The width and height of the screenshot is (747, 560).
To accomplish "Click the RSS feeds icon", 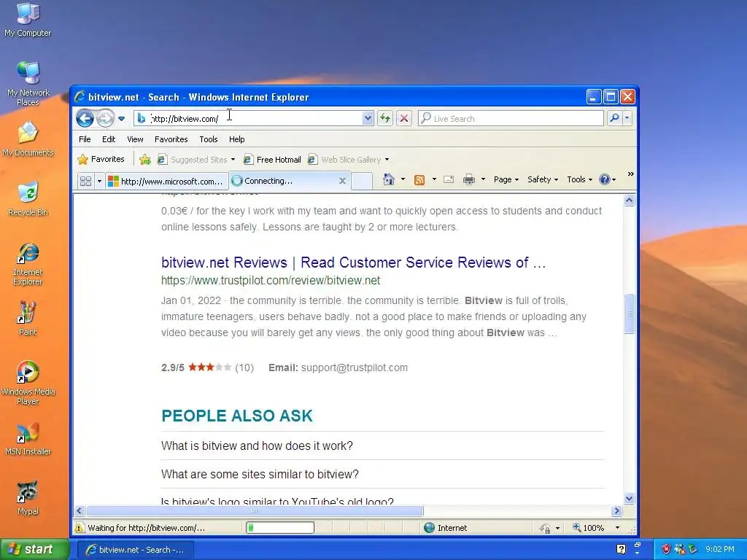I will point(419,179).
